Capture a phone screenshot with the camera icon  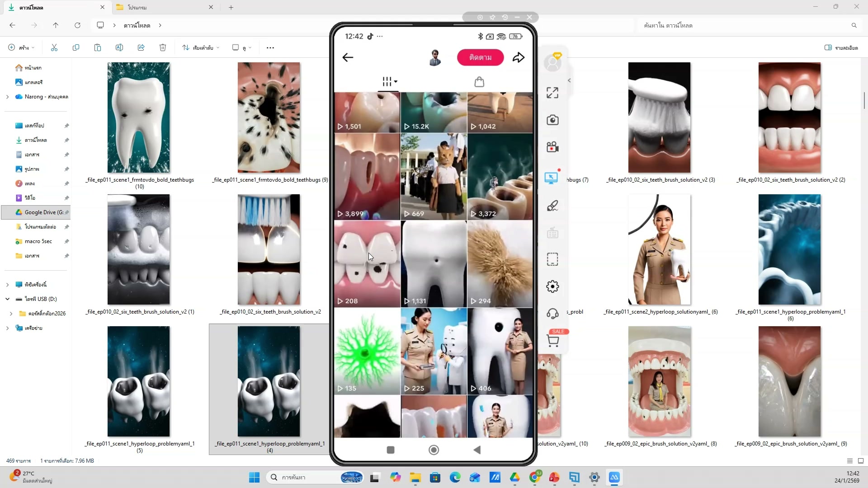click(552, 120)
